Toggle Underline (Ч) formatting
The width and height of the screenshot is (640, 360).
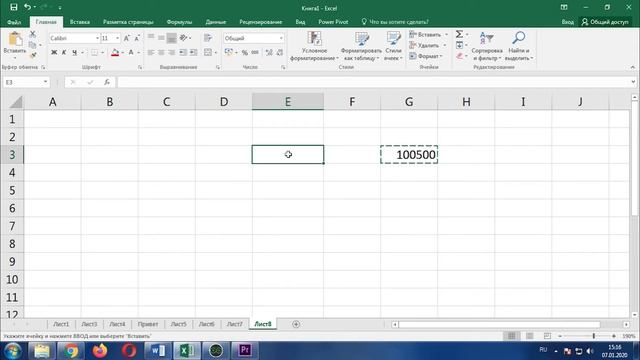coord(74,53)
